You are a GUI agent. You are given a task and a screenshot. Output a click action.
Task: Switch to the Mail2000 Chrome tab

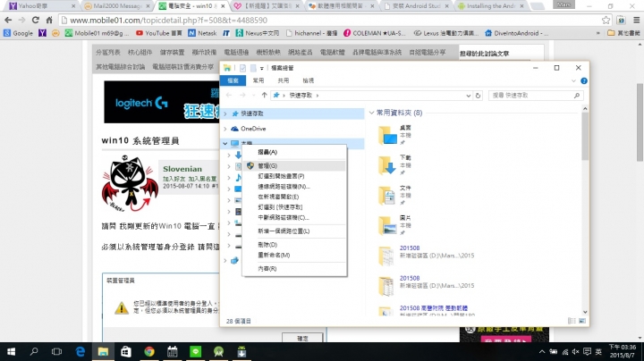coord(117,5)
